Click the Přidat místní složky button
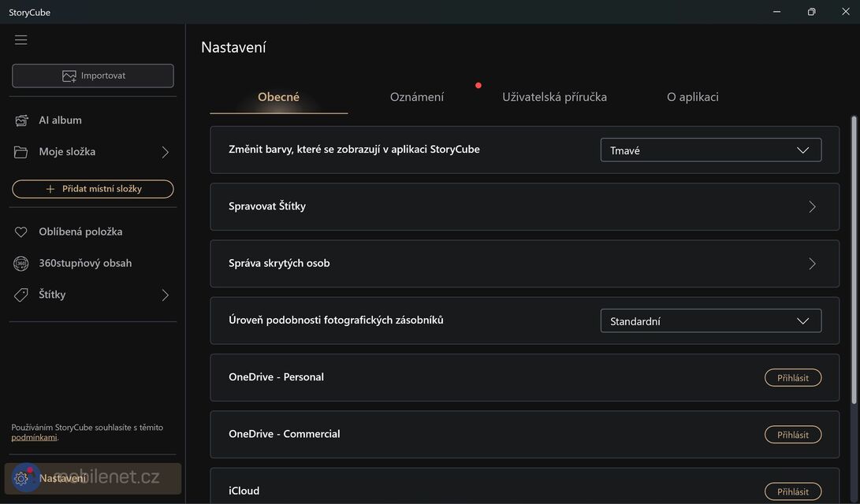 click(x=93, y=189)
